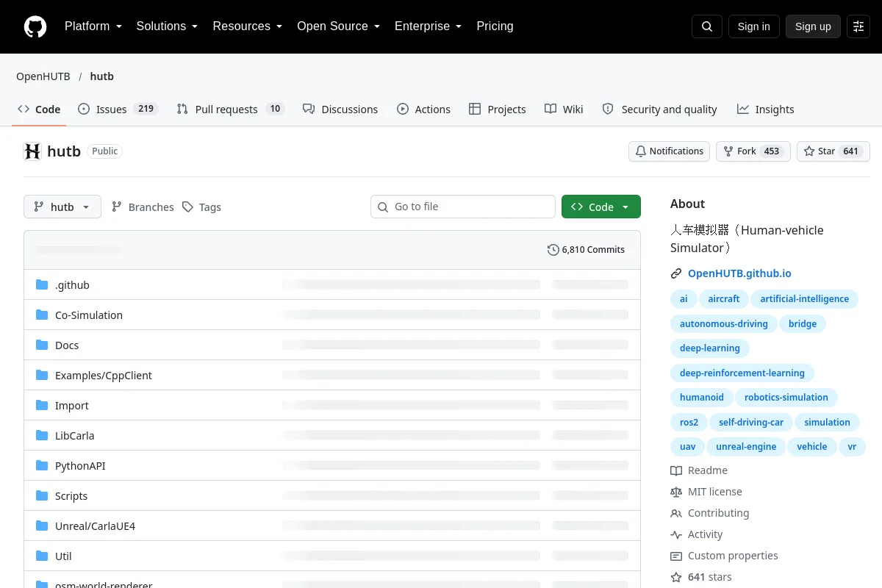
Task: Click the Docs folder icon
Action: pyautogui.click(x=42, y=345)
